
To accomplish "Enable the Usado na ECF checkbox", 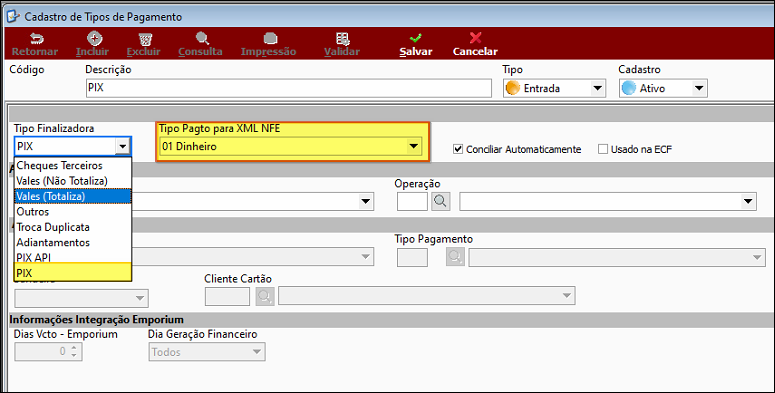I will coord(603,149).
